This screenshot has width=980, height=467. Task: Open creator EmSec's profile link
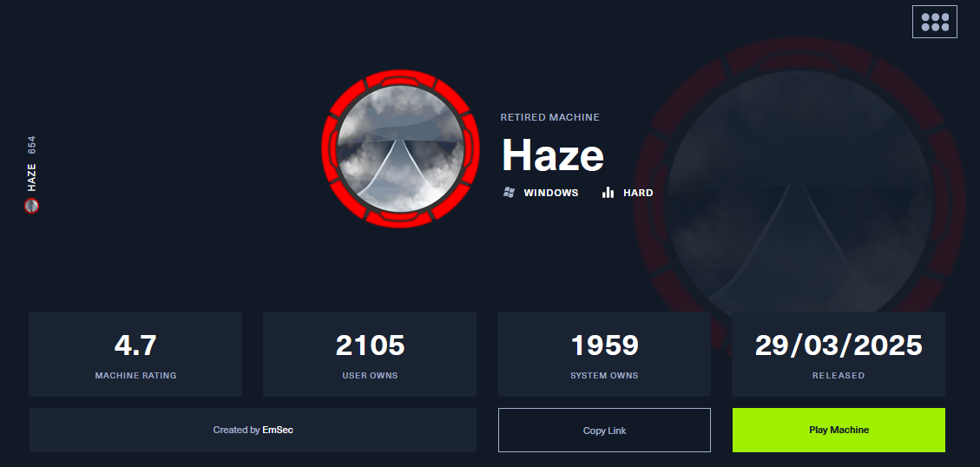point(278,431)
